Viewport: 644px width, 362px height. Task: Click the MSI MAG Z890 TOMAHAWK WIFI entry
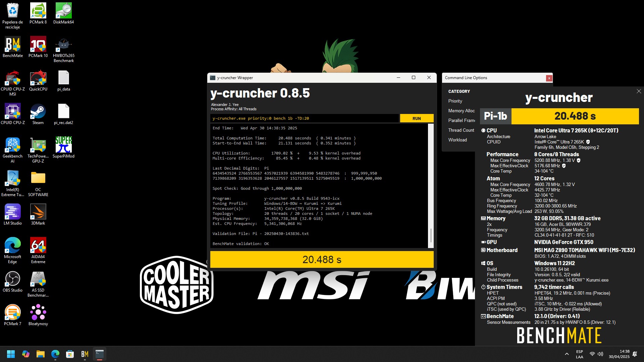tap(584, 250)
